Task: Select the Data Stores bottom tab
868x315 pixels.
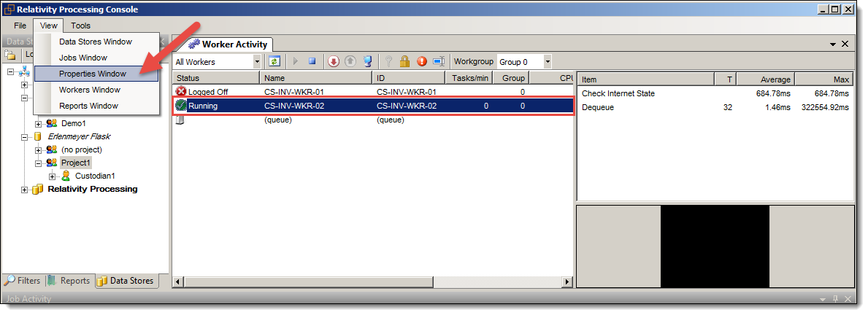Action: pos(126,281)
